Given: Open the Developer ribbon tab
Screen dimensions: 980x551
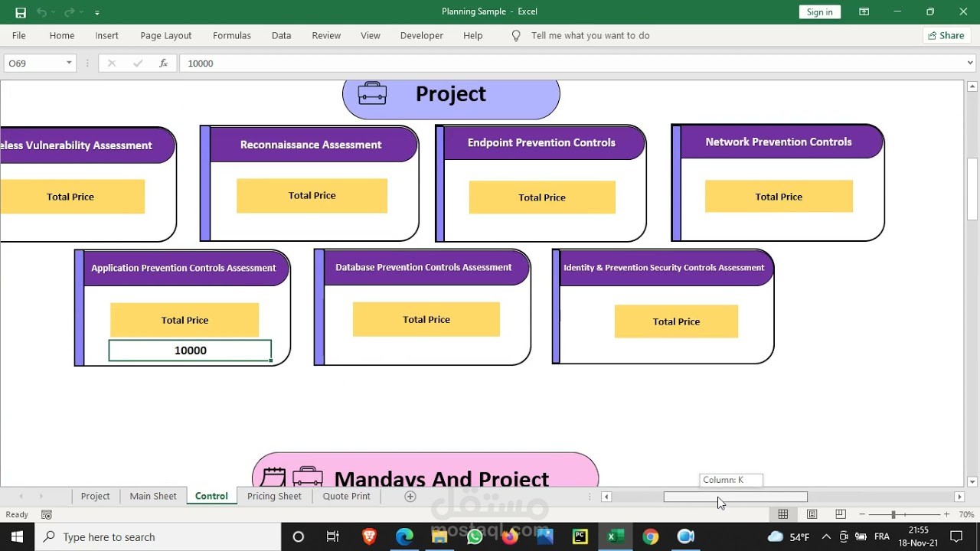Looking at the screenshot, I should (422, 35).
